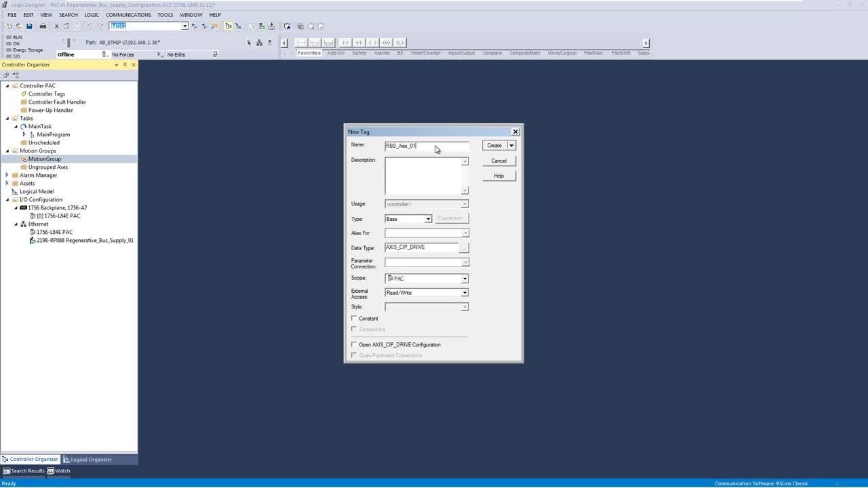Screen dimensions: 868x488
Task: Click Cancel in New Tag dialog
Action: pos(499,161)
